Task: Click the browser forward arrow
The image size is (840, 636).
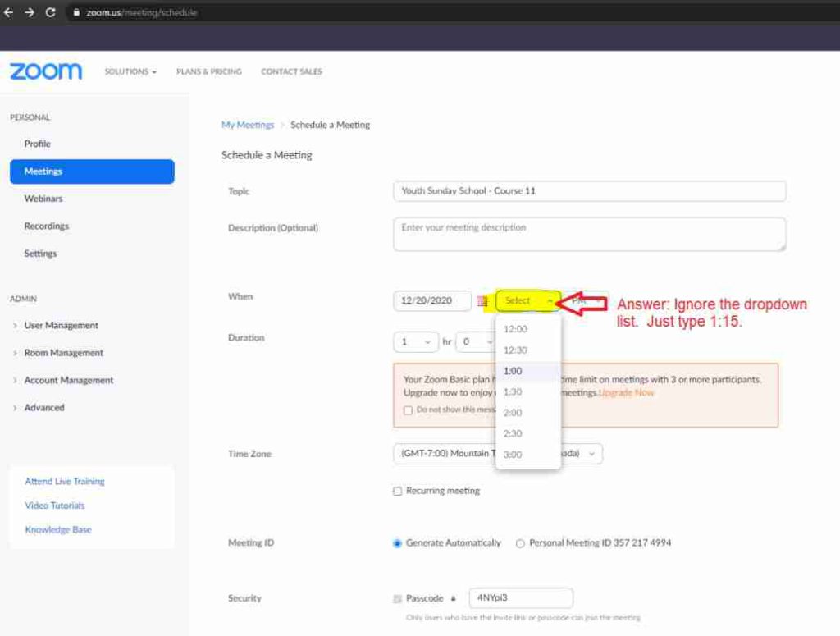Action: click(x=30, y=12)
